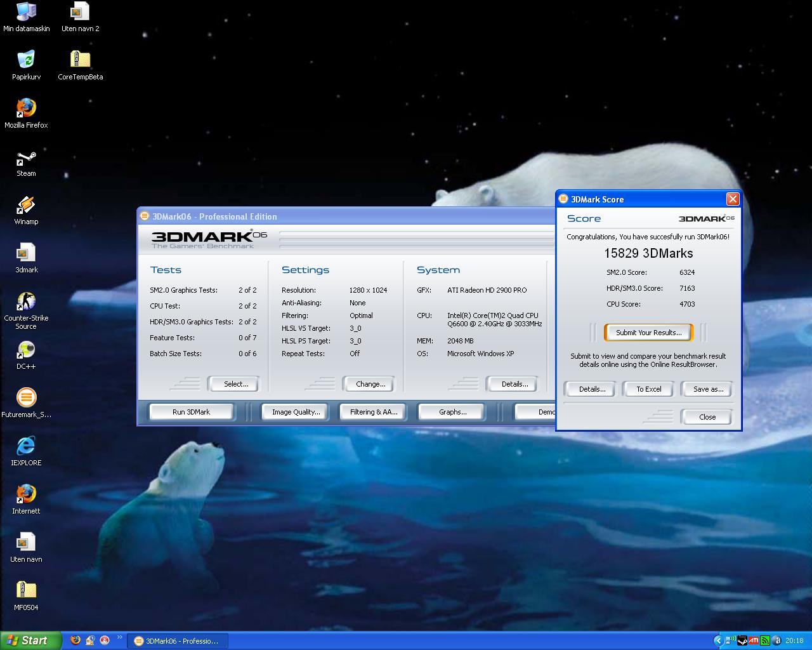This screenshot has height=650, width=812.
Task: Click the 15829 3DMarks score text
Action: tap(648, 253)
